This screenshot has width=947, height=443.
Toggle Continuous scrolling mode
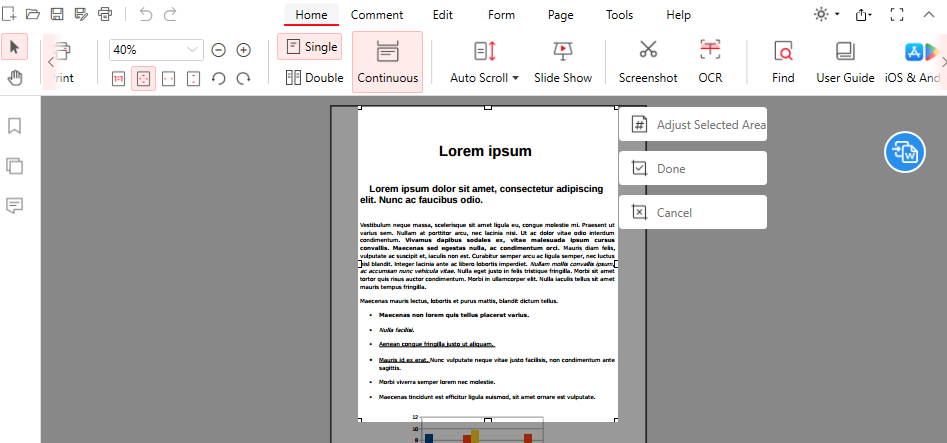[x=388, y=62]
